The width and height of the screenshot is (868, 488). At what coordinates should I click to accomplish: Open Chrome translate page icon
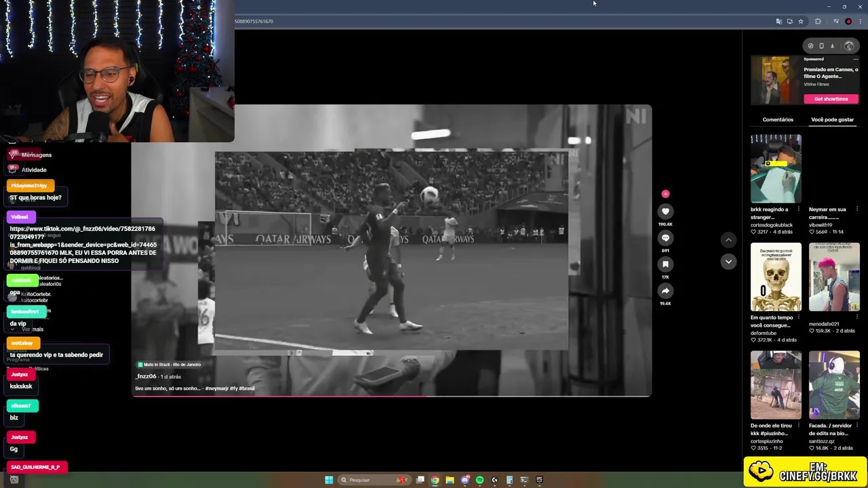click(x=779, y=22)
